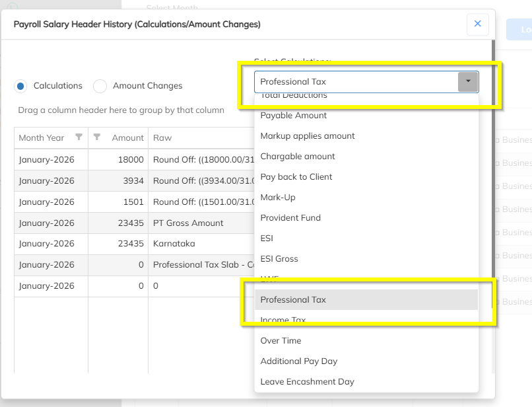
Task: Collapse the Select Calculations dropdown arrow
Action: pyautogui.click(x=467, y=82)
